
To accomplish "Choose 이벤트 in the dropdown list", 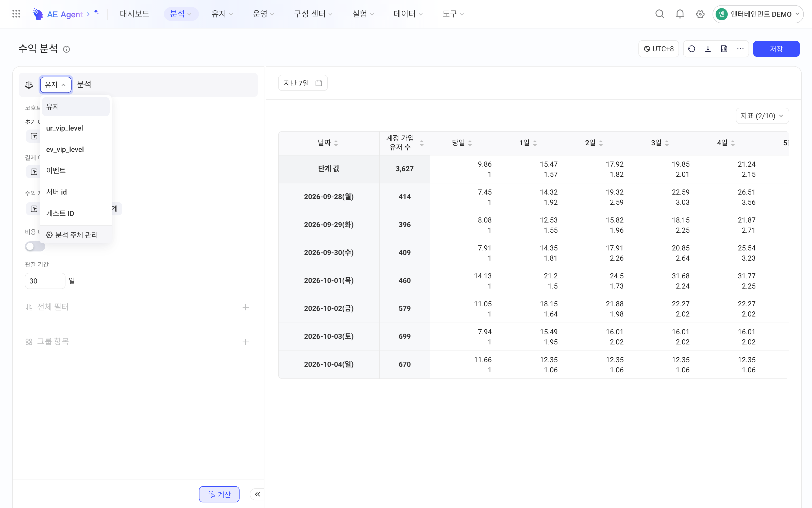I will tap(76, 171).
